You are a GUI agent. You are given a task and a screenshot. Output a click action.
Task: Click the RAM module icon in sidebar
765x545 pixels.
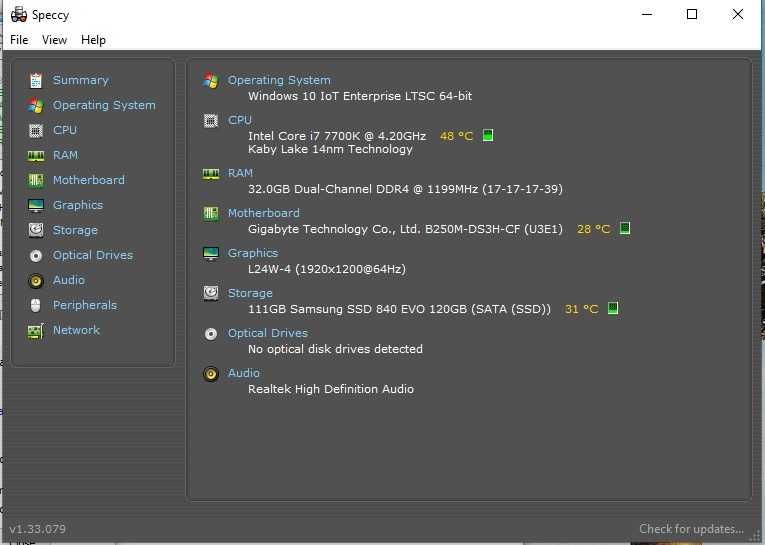click(x=36, y=156)
